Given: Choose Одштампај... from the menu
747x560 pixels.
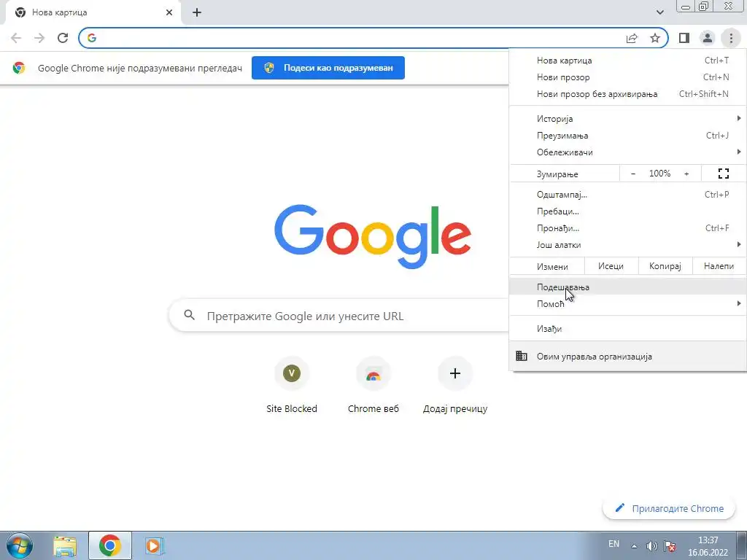Looking at the screenshot, I should tap(628, 195).
